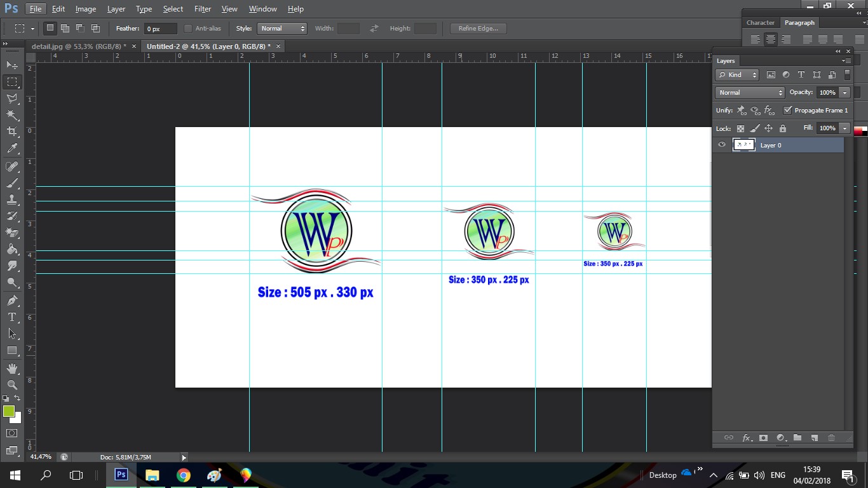This screenshot has height=488, width=868.
Task: Create new fill or adjustment layer
Action: tap(780, 438)
